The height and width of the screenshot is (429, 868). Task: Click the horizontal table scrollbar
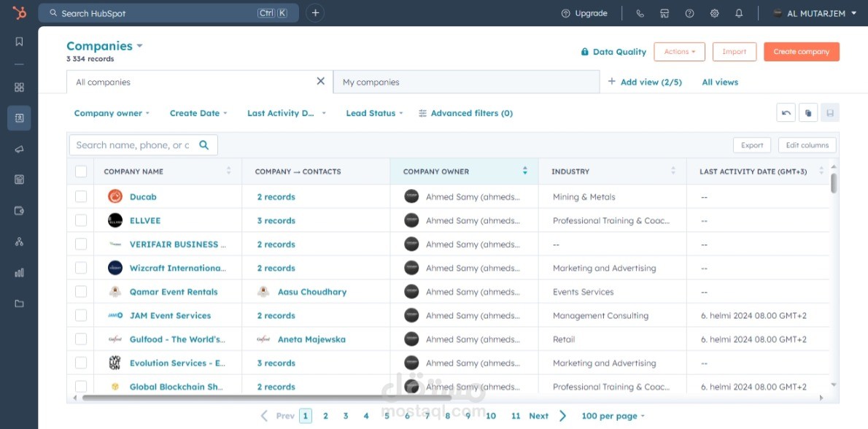pyautogui.click(x=267, y=398)
